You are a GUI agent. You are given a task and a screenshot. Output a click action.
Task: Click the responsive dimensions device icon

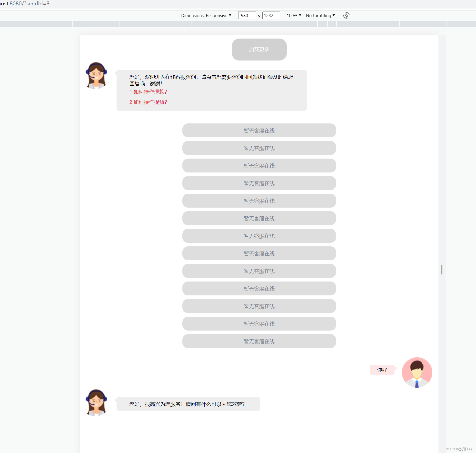click(346, 15)
